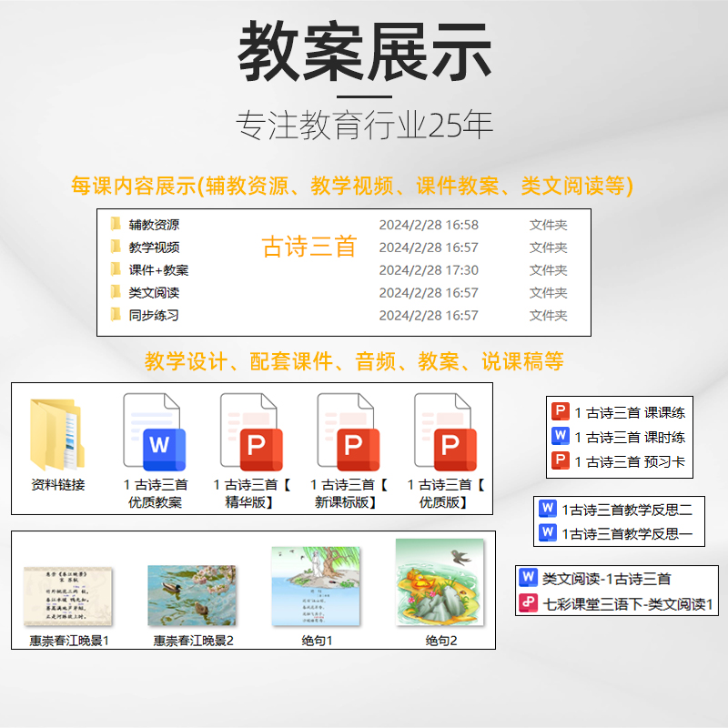
Task: Click the Word icon beside 教学反思二
Action: (548, 509)
